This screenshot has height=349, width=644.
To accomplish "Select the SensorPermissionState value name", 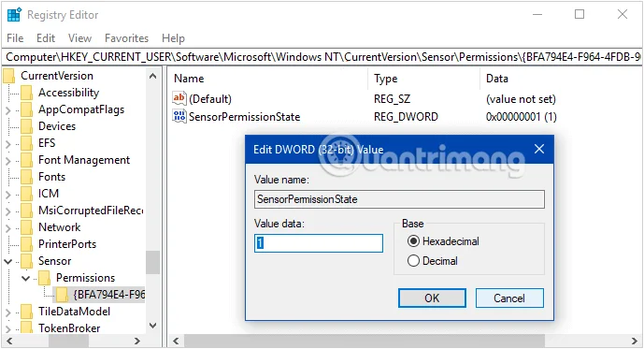I will point(244,117).
